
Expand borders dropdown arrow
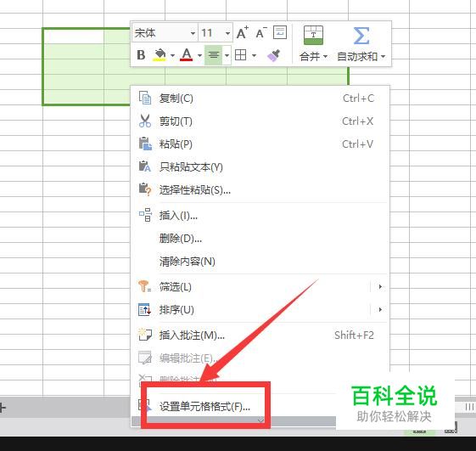[x=254, y=55]
